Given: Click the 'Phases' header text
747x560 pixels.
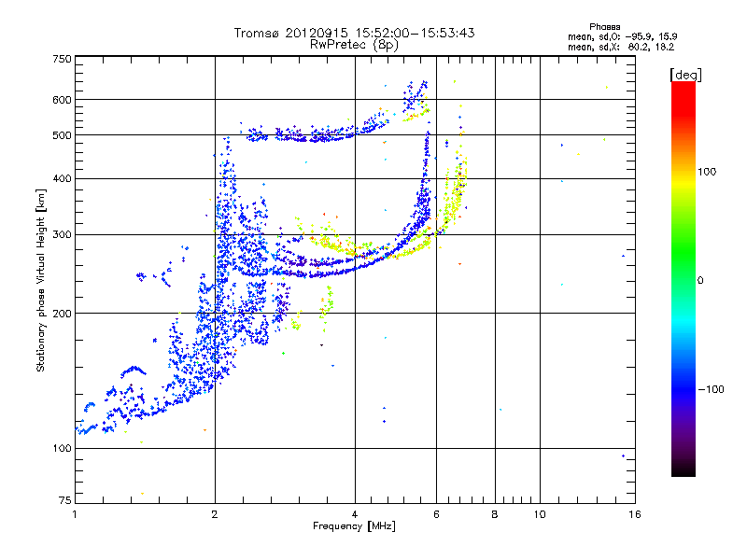Looking at the screenshot, I should (604, 27).
